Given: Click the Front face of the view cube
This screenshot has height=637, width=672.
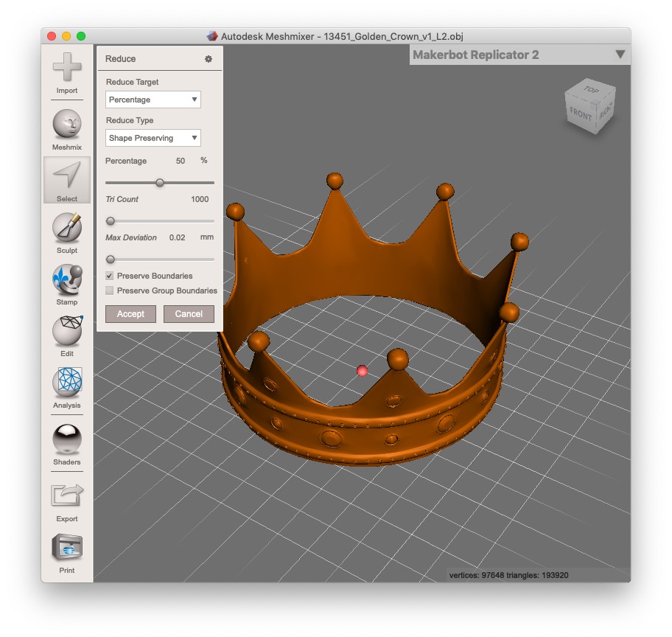Looking at the screenshot, I should (x=580, y=113).
